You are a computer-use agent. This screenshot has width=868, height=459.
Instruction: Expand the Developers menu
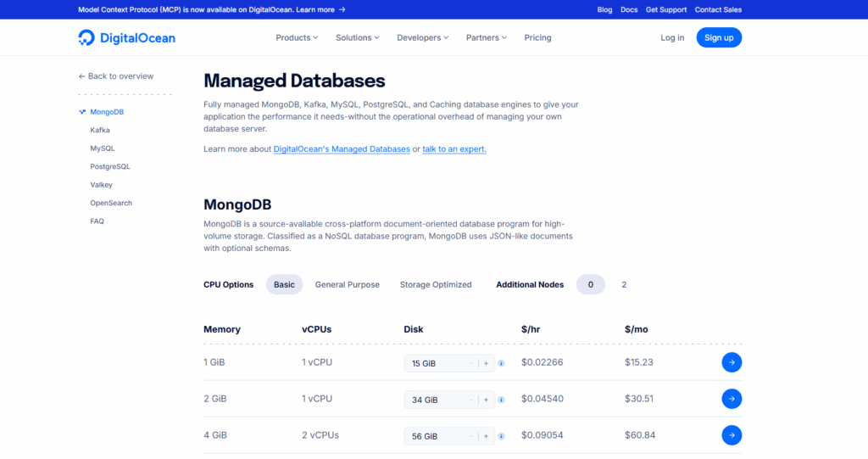pos(422,37)
